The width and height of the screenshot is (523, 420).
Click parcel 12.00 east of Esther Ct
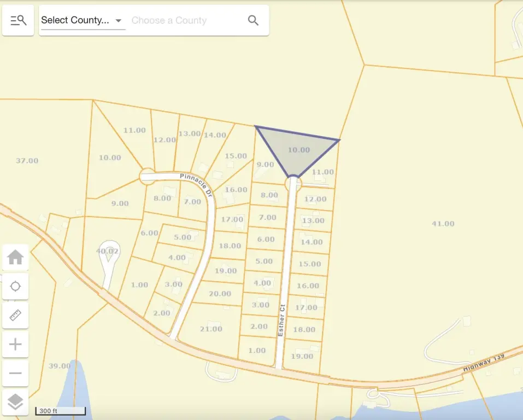[315, 199]
